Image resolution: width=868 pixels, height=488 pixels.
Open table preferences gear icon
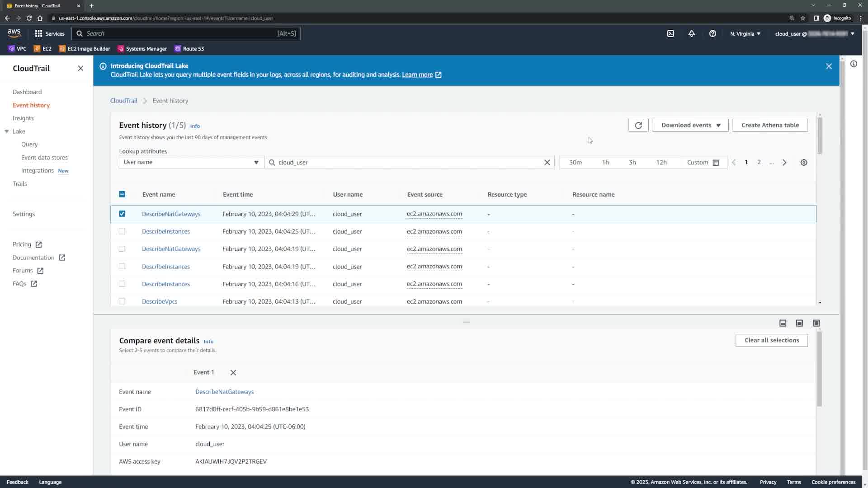(x=803, y=162)
